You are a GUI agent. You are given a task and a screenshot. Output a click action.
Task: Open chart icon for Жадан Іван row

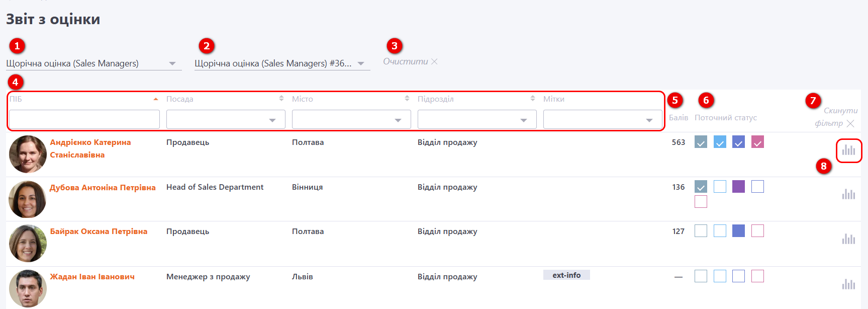click(x=848, y=284)
